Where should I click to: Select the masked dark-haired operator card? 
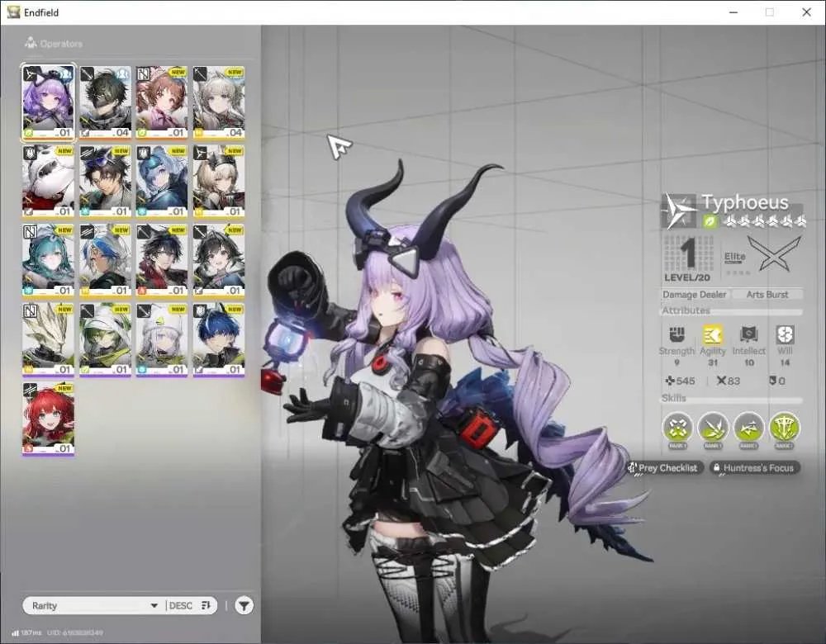pos(106,103)
